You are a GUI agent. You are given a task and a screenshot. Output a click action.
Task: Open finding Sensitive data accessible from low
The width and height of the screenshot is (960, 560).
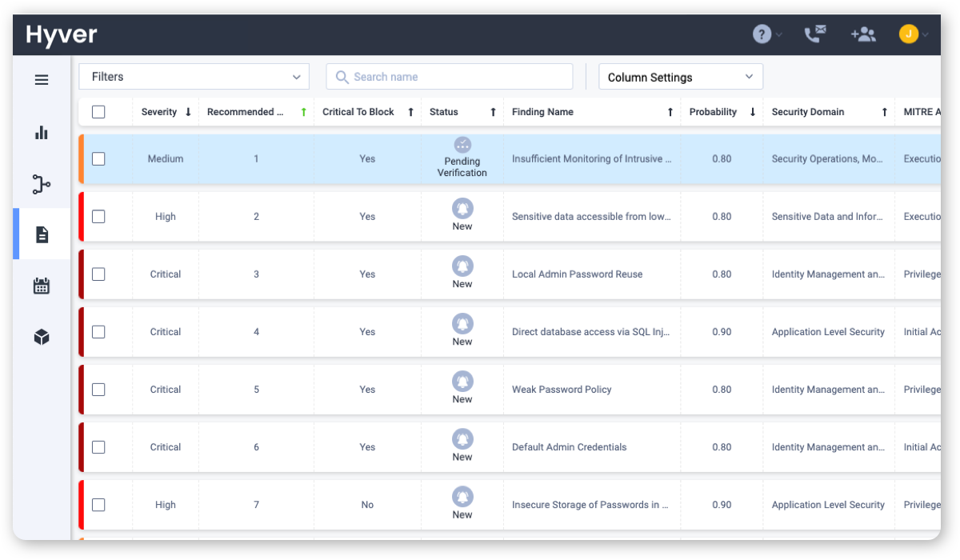pyautogui.click(x=591, y=217)
